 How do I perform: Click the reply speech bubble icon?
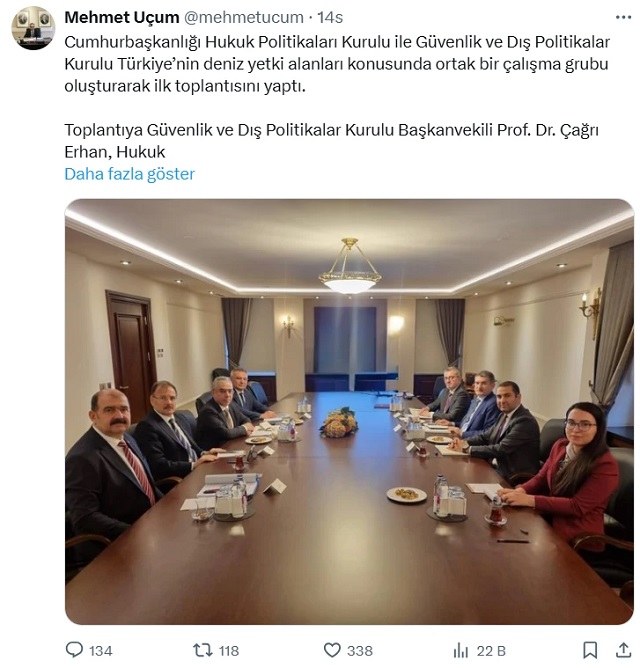click(x=75, y=650)
